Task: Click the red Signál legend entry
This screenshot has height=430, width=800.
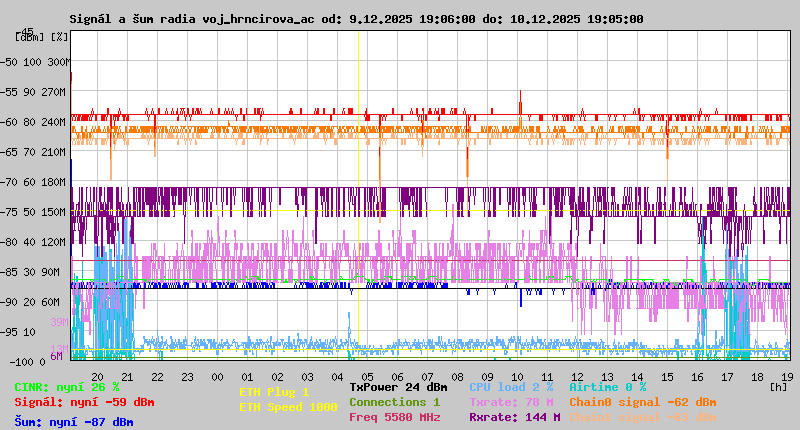Action: pos(84,402)
